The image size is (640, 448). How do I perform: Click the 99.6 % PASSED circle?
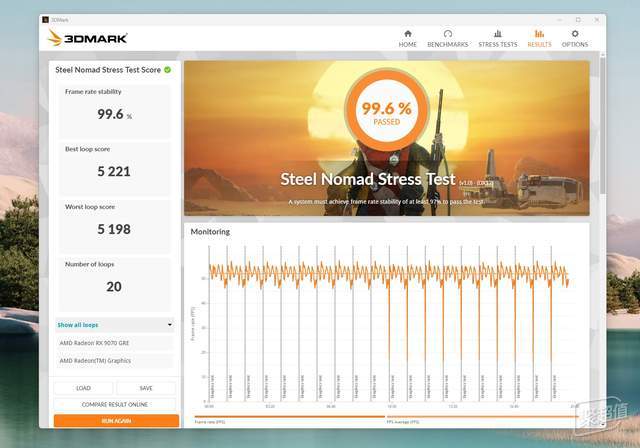[387, 110]
